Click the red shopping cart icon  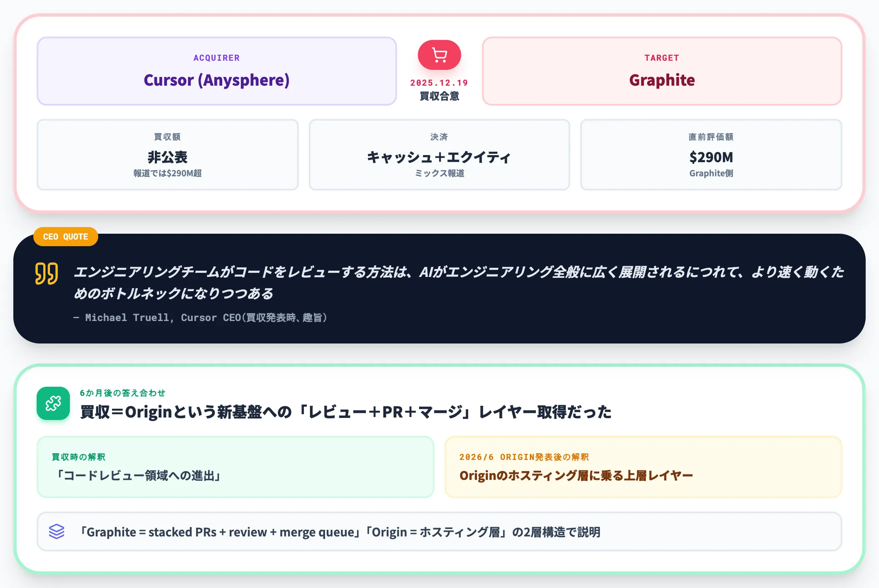click(x=439, y=55)
